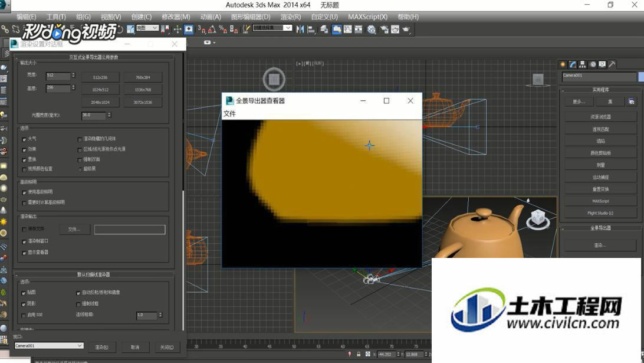Open the named selection sets dropdown

tap(272, 28)
